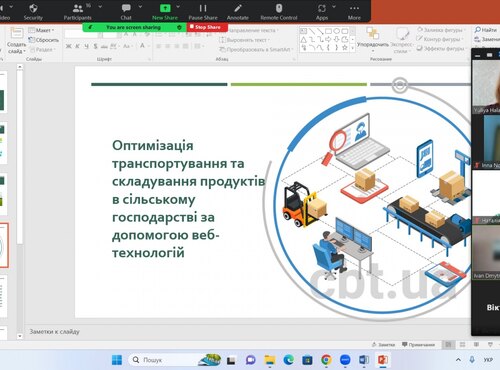Click the taskbar Пошук search box
Image resolution: width=500 pixels, height=370 pixels.
tap(174, 360)
